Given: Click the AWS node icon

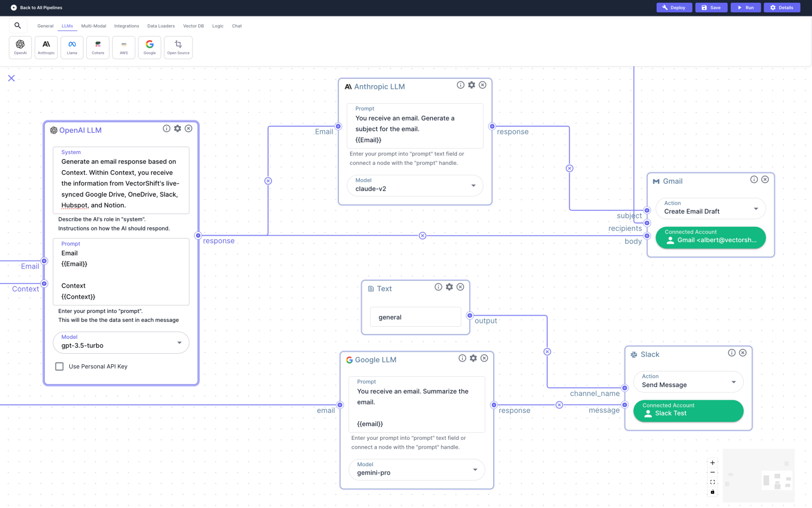Looking at the screenshot, I should point(124,47).
